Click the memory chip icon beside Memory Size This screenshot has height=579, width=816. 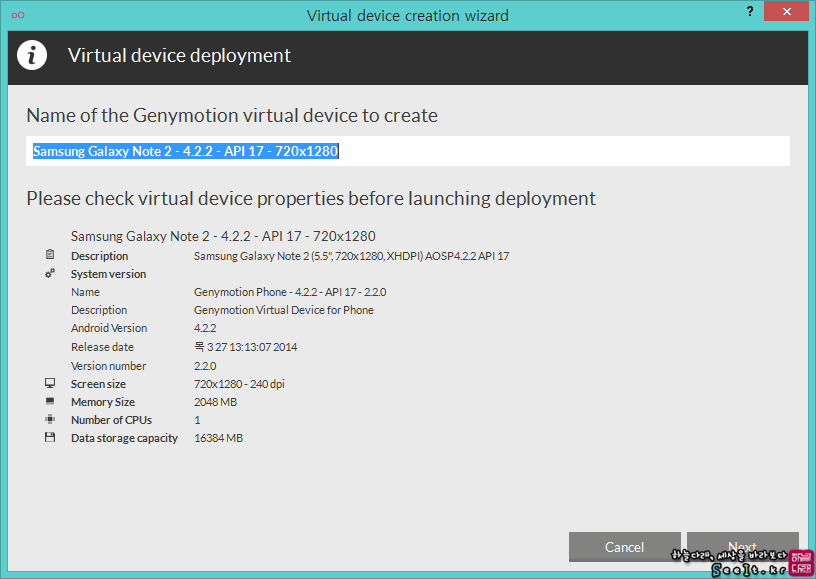tap(50, 401)
